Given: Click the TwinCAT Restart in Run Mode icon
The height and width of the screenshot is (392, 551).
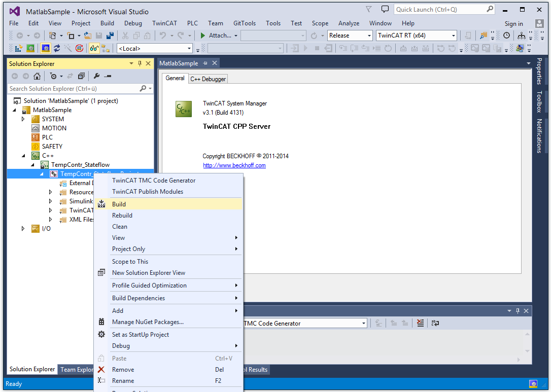Looking at the screenshot, I should point(30,49).
